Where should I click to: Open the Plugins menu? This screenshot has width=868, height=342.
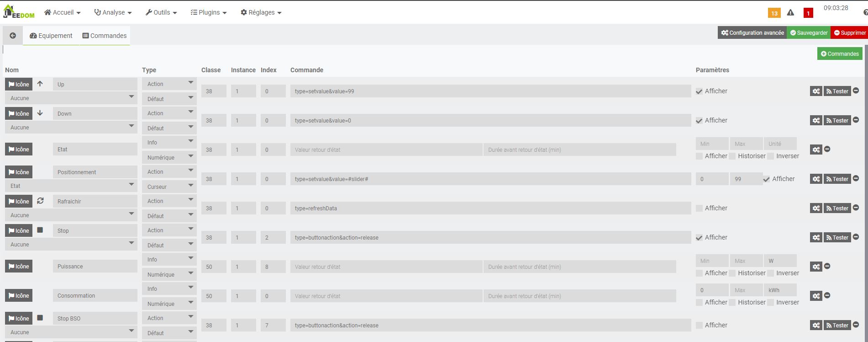tap(209, 12)
